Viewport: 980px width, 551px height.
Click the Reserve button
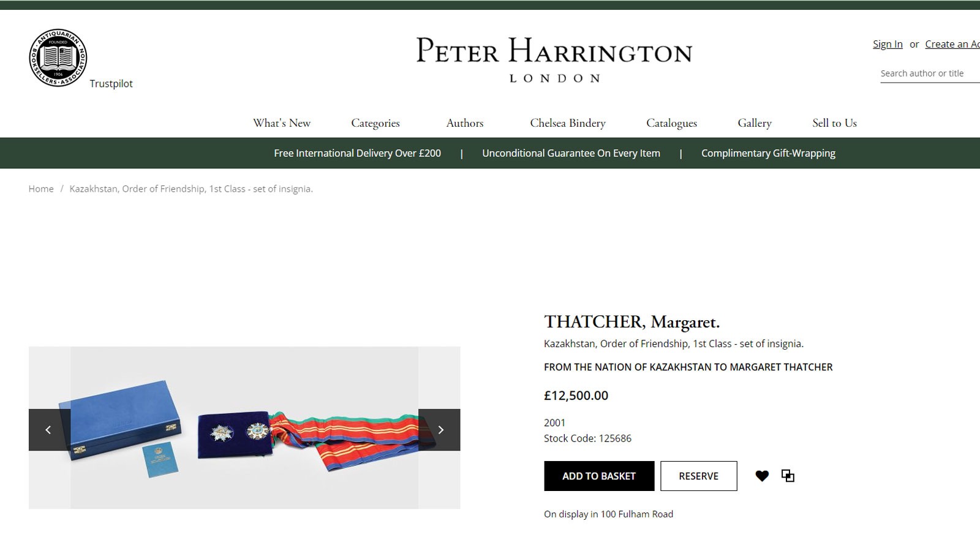(x=699, y=476)
